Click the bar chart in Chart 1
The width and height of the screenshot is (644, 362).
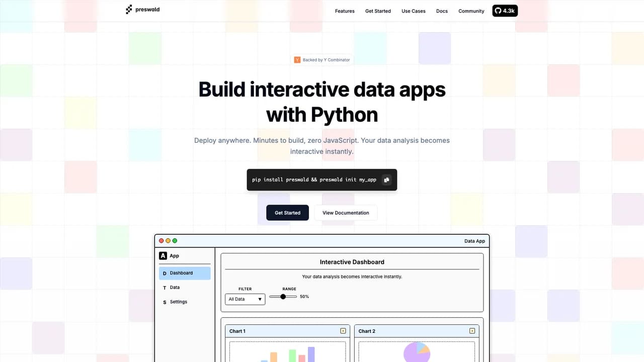click(288, 354)
